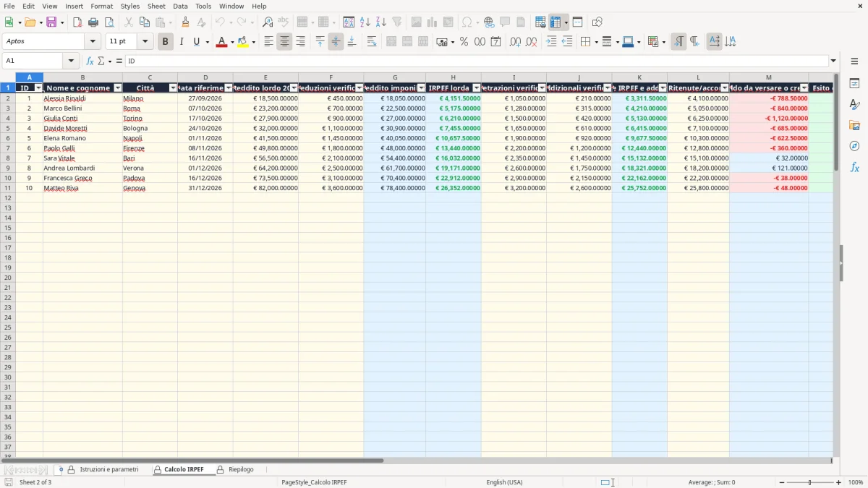868x488 pixels.
Task: Open Borders dropdown arrow
Action: [597, 42]
